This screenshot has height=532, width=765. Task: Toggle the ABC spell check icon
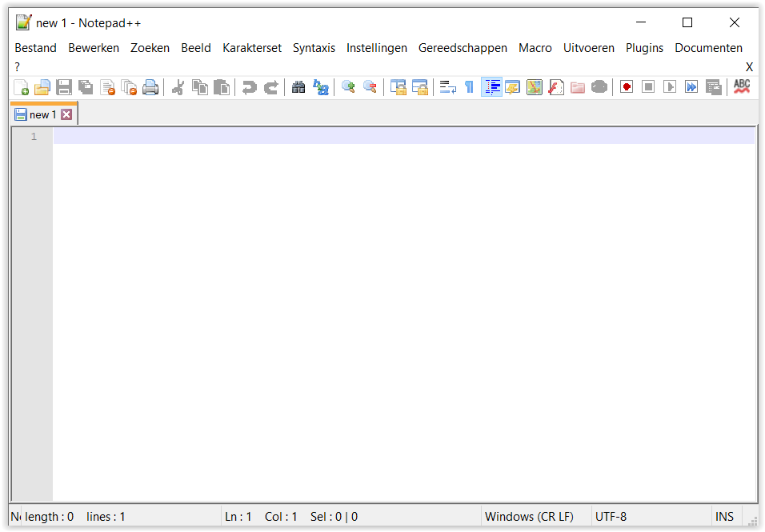coord(742,87)
